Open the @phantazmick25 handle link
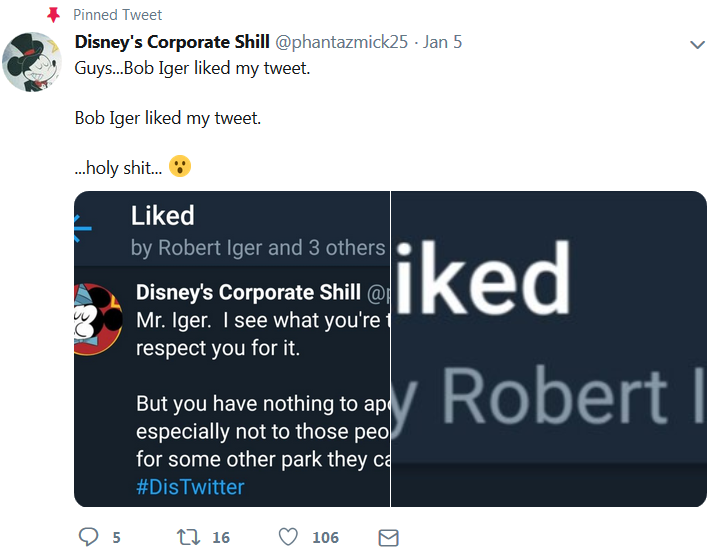This screenshot has height=555, width=716. pyautogui.click(x=343, y=42)
